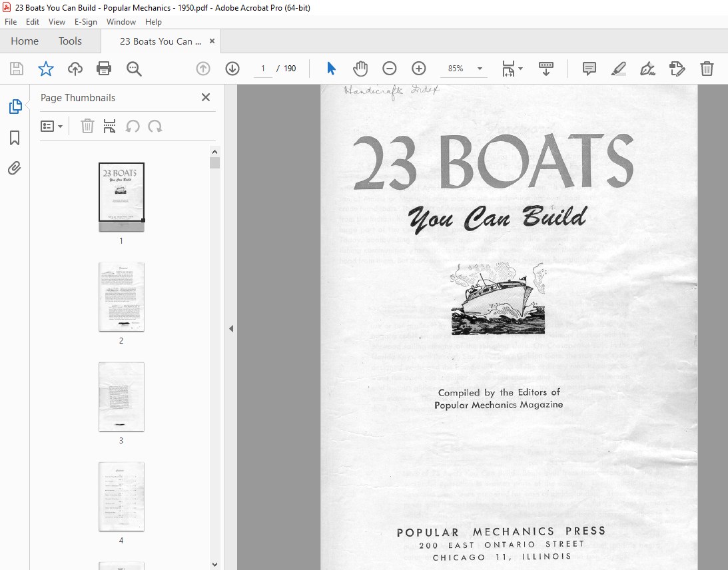Print the document

pos(103,69)
